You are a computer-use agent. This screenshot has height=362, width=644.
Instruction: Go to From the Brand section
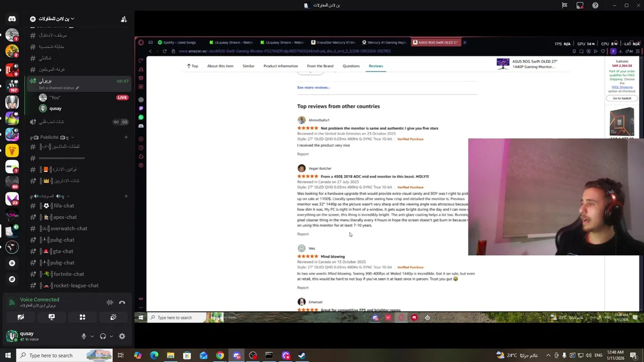320,66
